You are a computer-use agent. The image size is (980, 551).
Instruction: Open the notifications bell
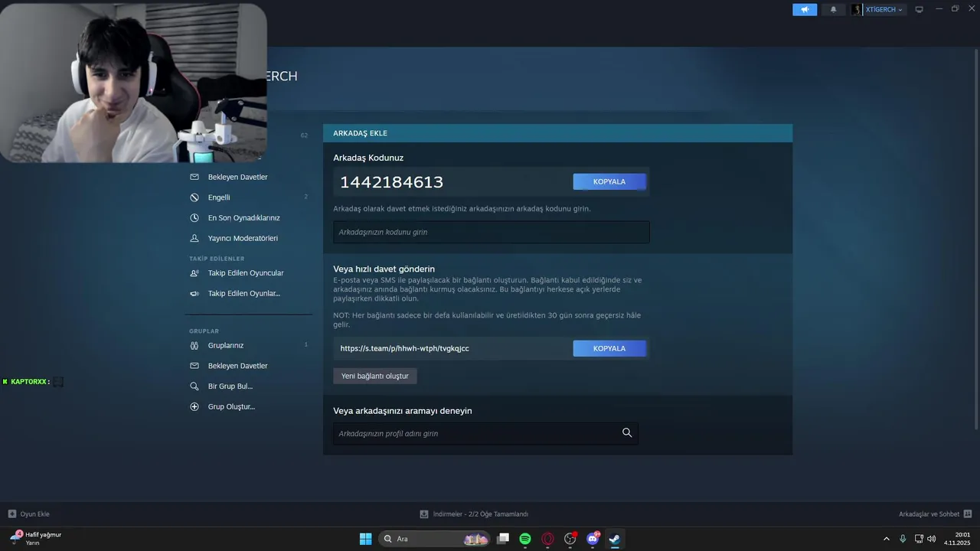click(833, 9)
